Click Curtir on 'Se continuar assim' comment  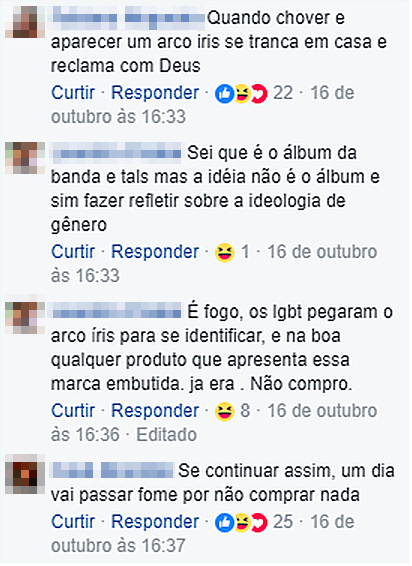(73, 522)
